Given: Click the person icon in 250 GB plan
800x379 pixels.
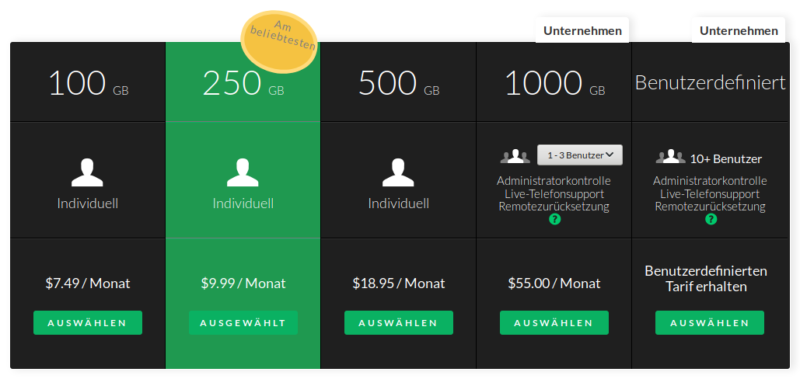Looking at the screenshot, I should click(x=243, y=172).
